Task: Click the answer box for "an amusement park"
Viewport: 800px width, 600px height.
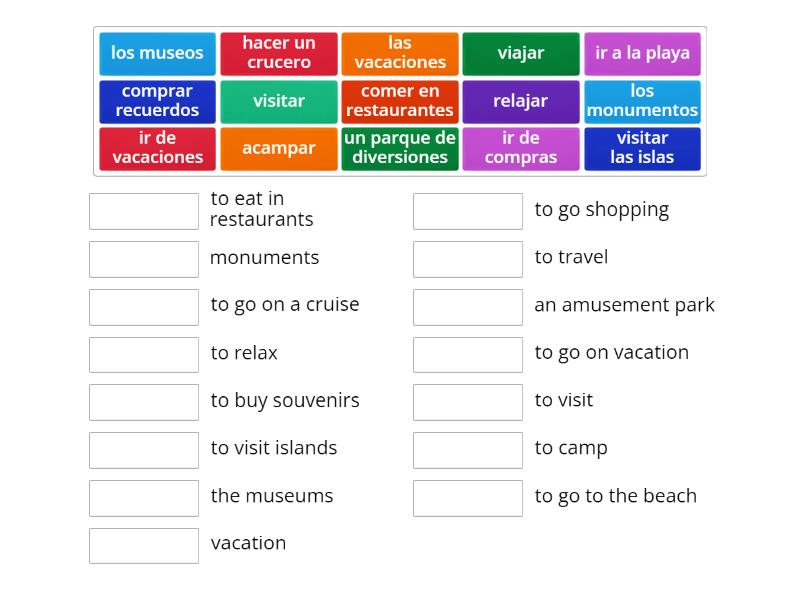Action: [x=467, y=306]
